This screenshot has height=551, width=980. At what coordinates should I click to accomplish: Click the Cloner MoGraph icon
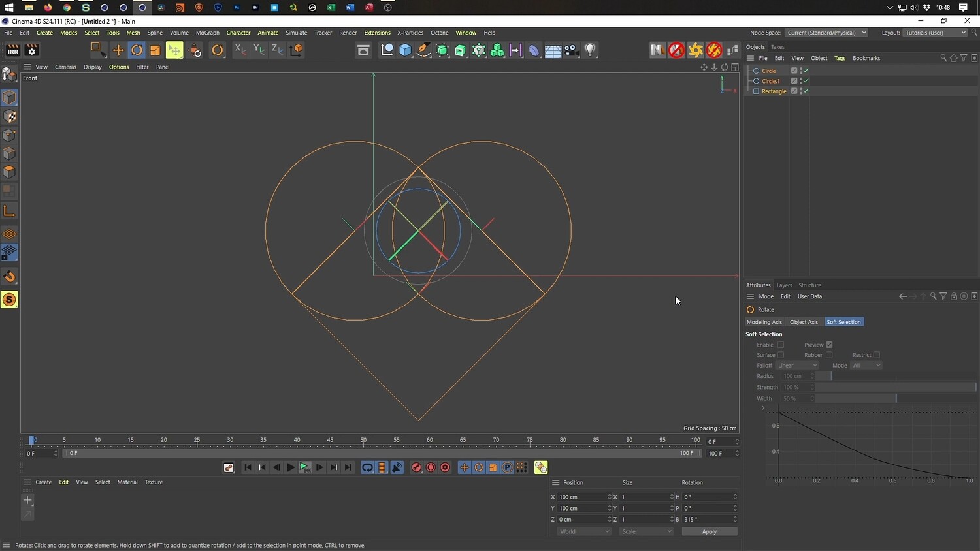point(497,50)
